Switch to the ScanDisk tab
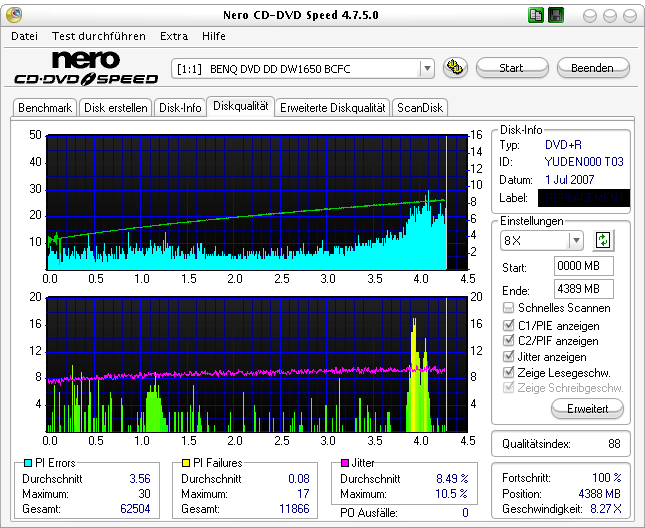This screenshot has width=645, height=528. coord(420,108)
